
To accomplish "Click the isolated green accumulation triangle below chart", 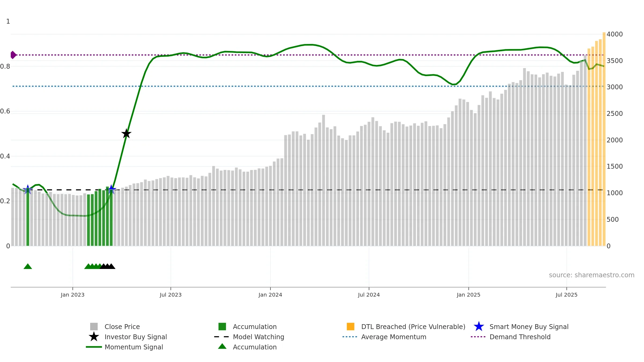I will tap(28, 266).
